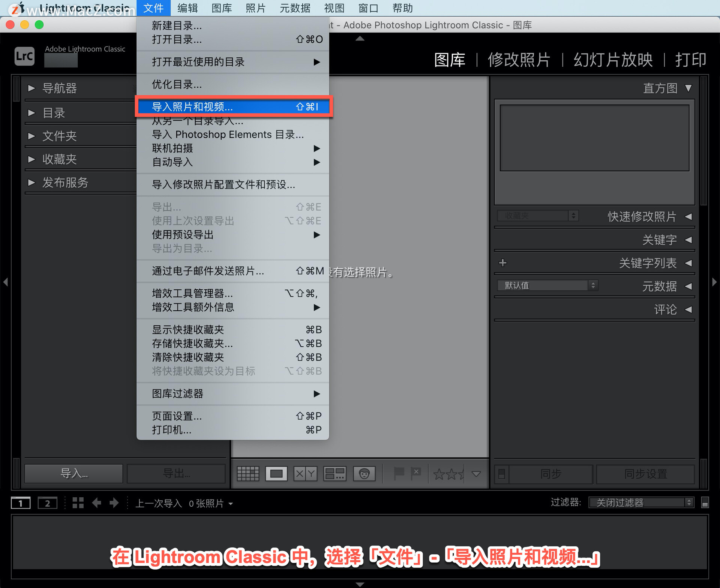Set first rating star
Viewport: 720px width, 588px height.
point(439,474)
